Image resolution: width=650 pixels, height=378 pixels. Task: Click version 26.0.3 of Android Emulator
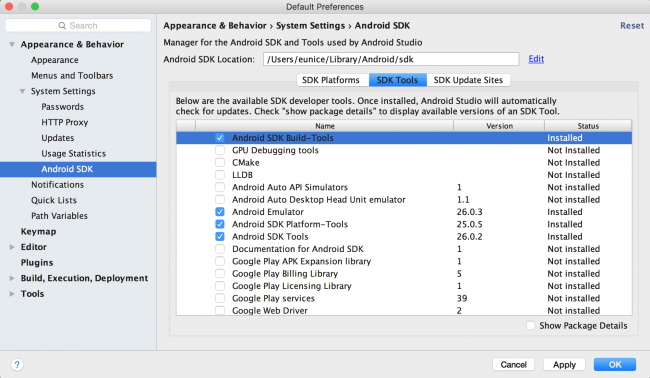tap(470, 212)
